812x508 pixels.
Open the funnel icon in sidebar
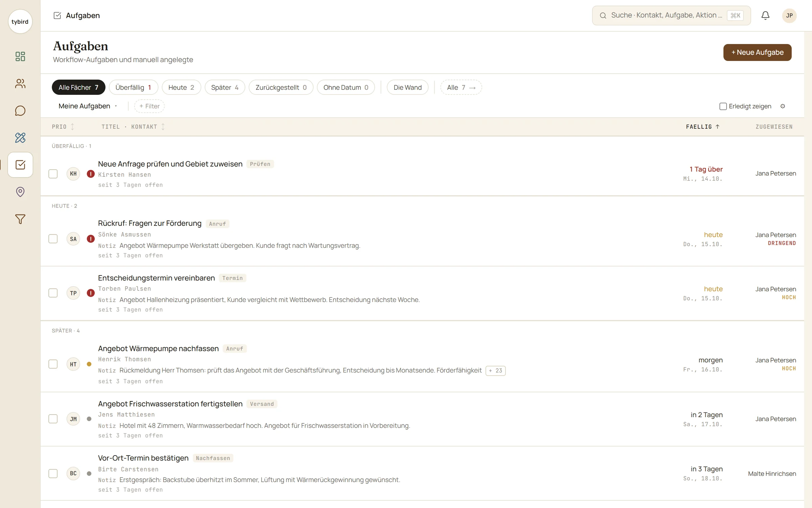pos(20,219)
